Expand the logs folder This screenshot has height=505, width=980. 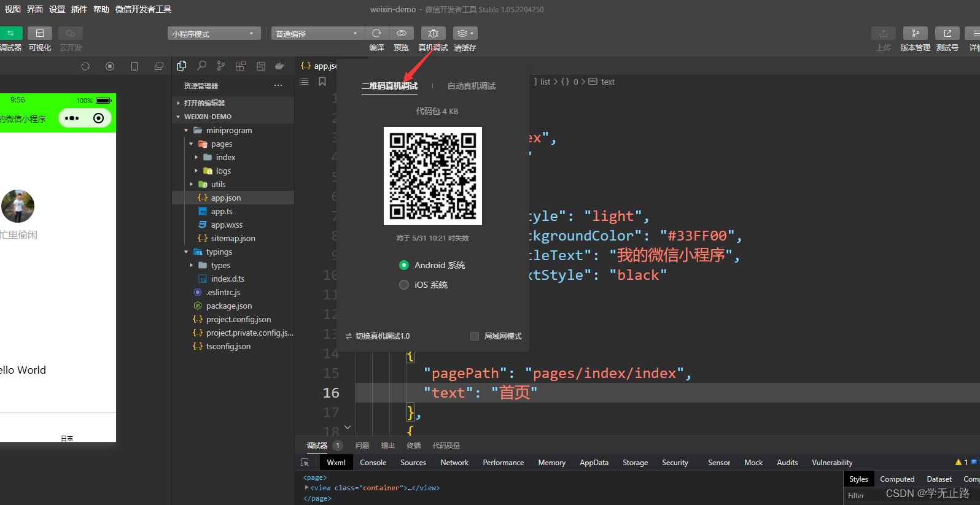pos(196,171)
